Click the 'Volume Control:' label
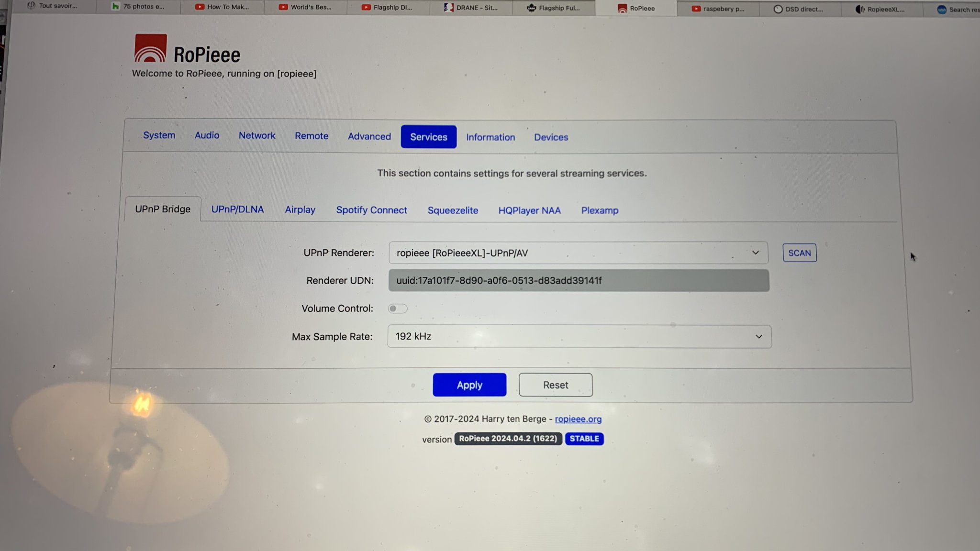980x551 pixels. pos(337,309)
